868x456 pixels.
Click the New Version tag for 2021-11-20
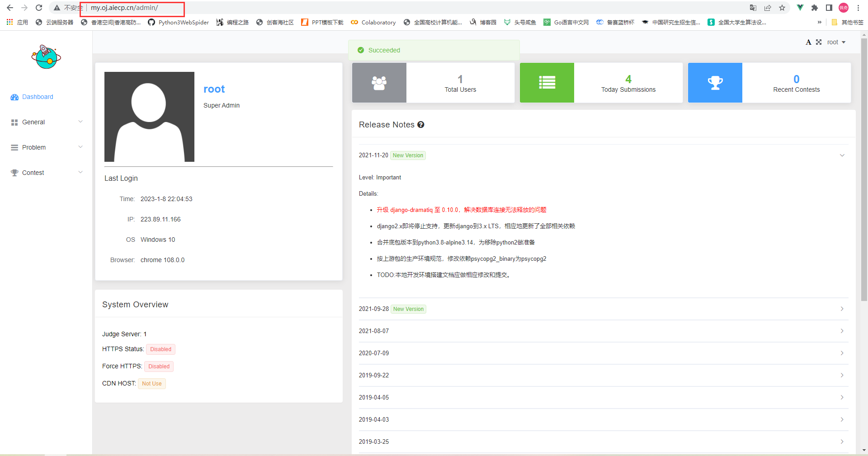408,155
